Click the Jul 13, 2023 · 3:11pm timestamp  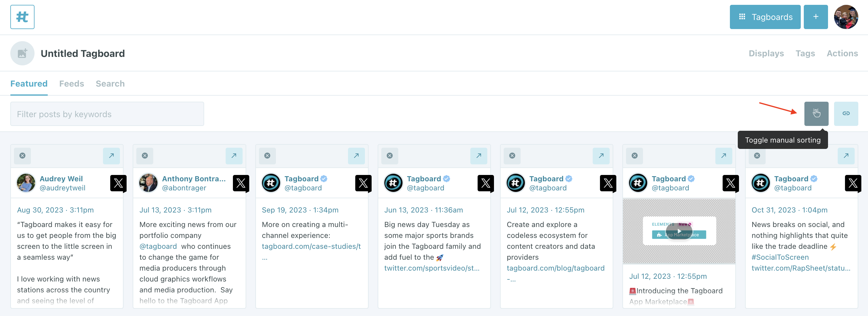[x=176, y=210]
